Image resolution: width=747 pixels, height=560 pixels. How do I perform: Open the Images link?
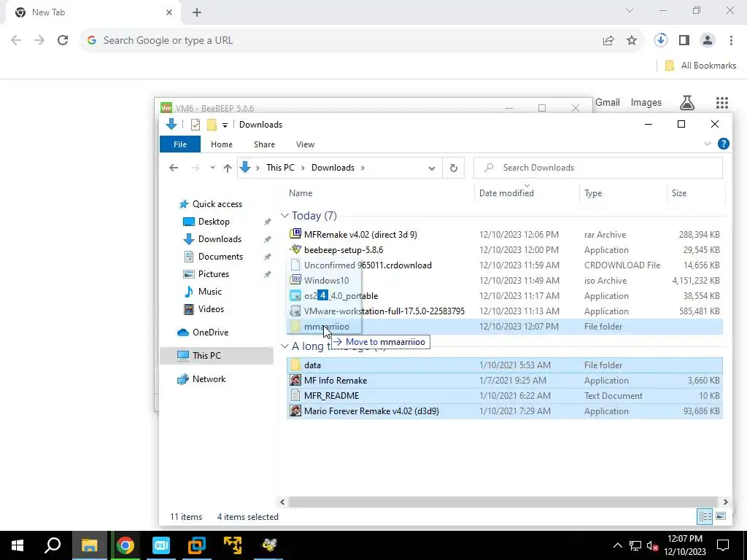646,102
